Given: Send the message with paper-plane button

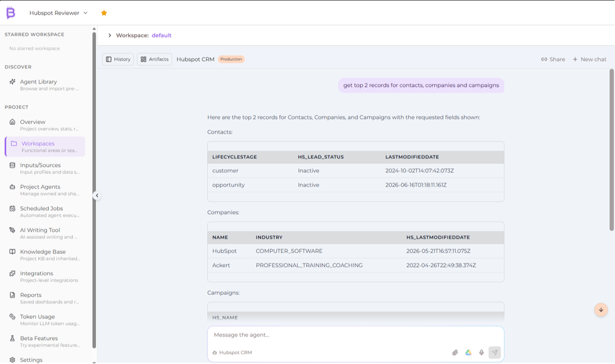Looking at the screenshot, I should point(495,352).
